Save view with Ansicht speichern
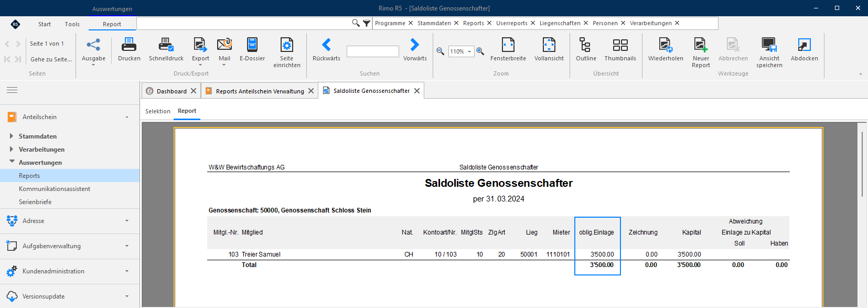The image size is (868, 308). coord(769,52)
